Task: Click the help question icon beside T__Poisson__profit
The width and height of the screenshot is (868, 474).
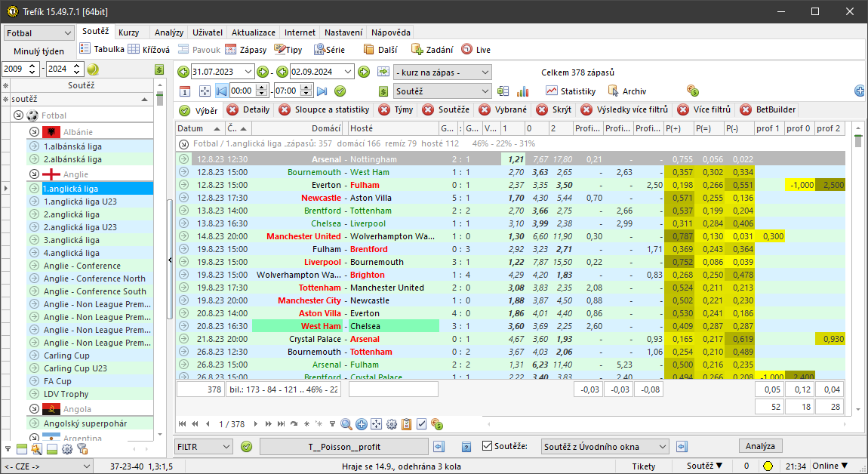Action: [x=466, y=447]
